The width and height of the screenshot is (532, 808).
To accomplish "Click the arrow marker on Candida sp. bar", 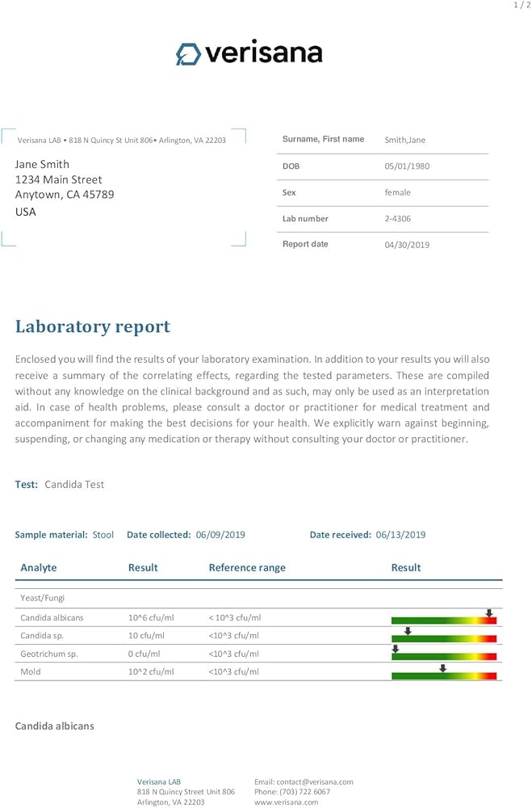I will pyautogui.click(x=408, y=631).
